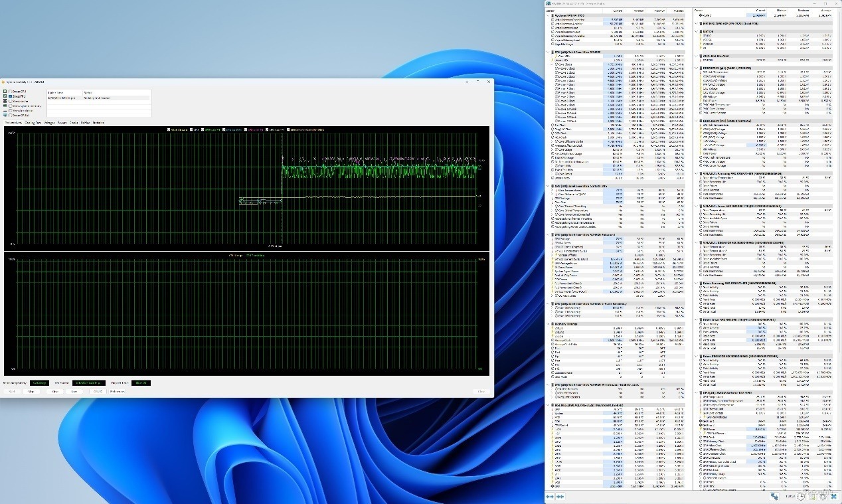
Task: Open the HWiNFO network remote connection icon
Action: point(774,496)
